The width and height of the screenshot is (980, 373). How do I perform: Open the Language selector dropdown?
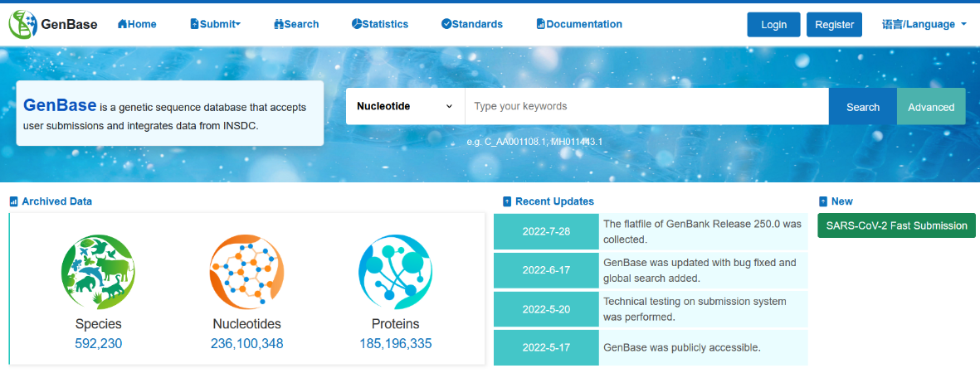point(924,24)
